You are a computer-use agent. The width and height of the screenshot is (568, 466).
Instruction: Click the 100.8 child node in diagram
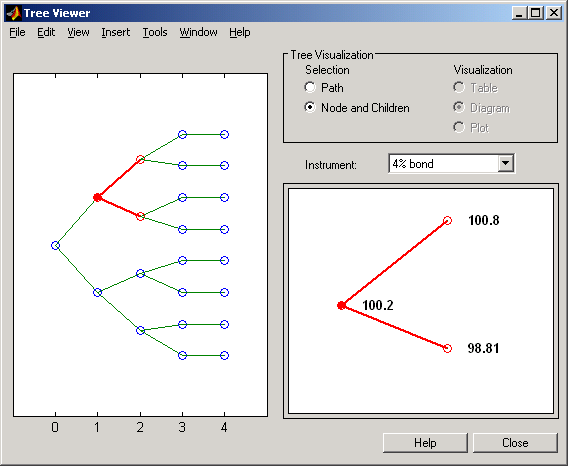tap(448, 220)
